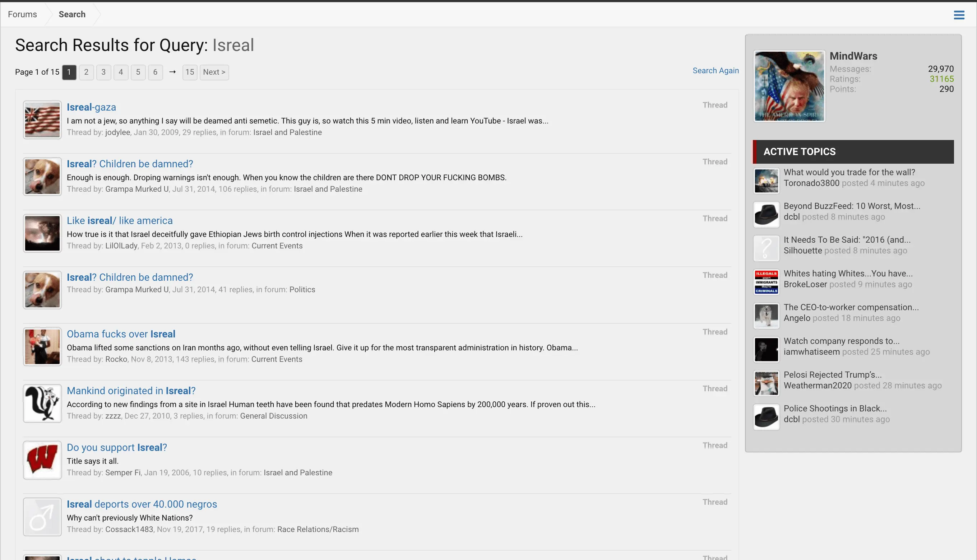Select the Search breadcrumb tab

(72, 14)
